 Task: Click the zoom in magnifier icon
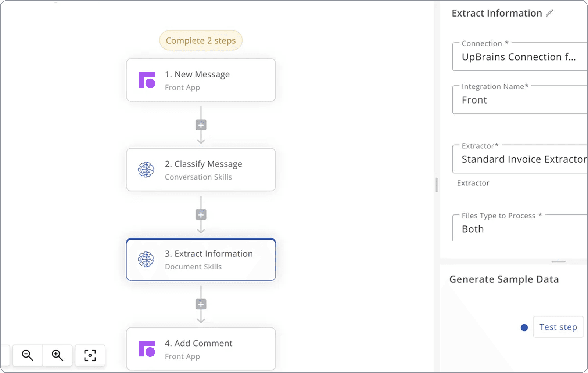tap(57, 355)
